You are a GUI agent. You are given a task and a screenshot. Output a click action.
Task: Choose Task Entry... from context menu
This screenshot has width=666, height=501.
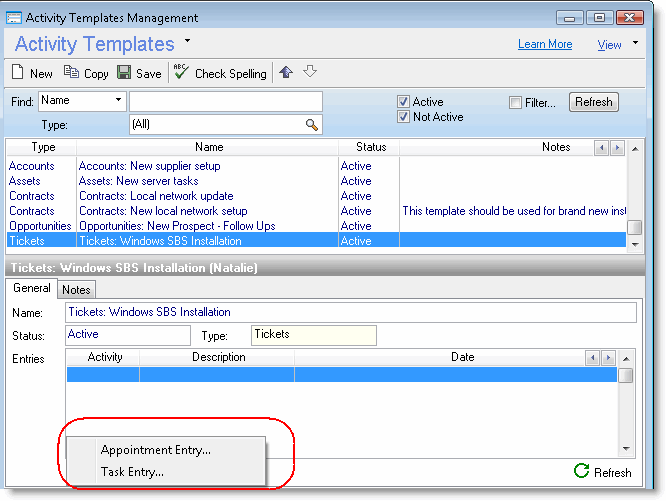[132, 472]
